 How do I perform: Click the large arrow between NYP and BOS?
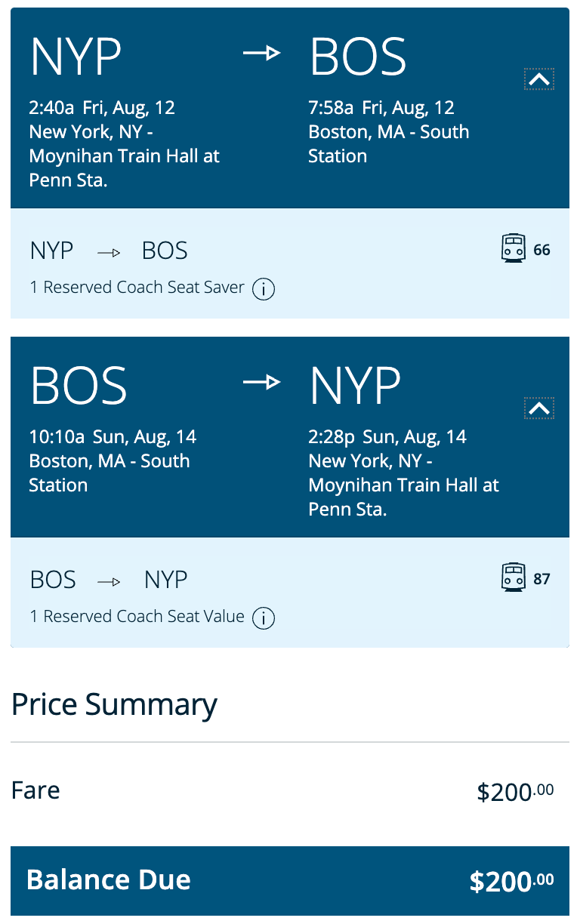pyautogui.click(x=261, y=54)
